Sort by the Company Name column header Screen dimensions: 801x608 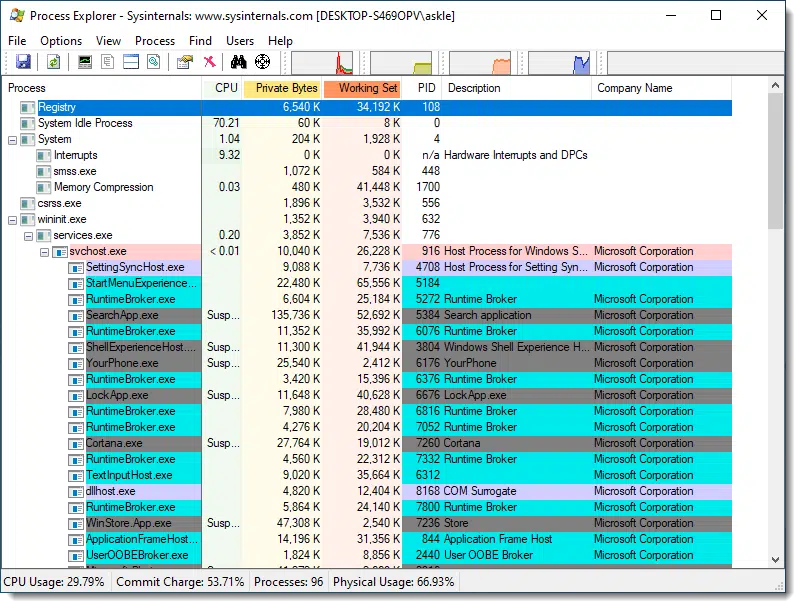click(662, 88)
